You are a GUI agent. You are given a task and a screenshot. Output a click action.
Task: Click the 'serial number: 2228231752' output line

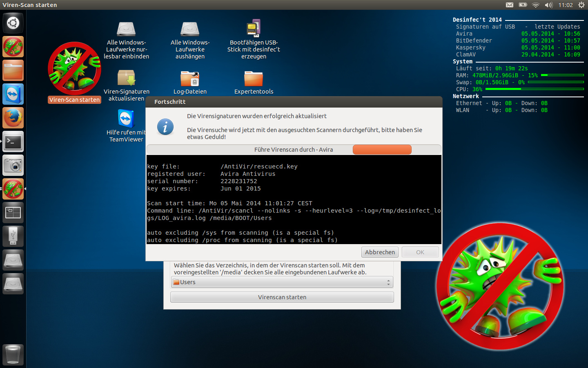(x=202, y=181)
